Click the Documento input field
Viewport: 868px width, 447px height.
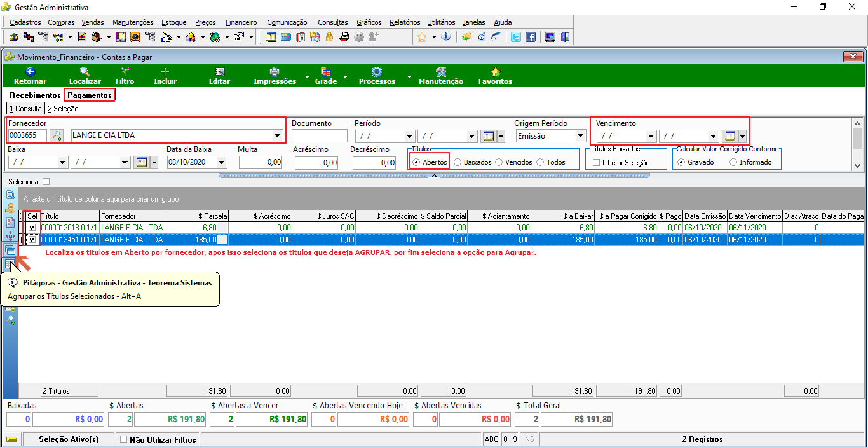320,135
